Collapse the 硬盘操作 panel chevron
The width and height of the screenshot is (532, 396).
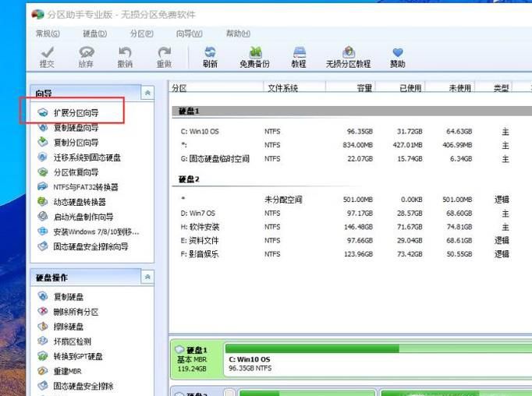point(147,277)
